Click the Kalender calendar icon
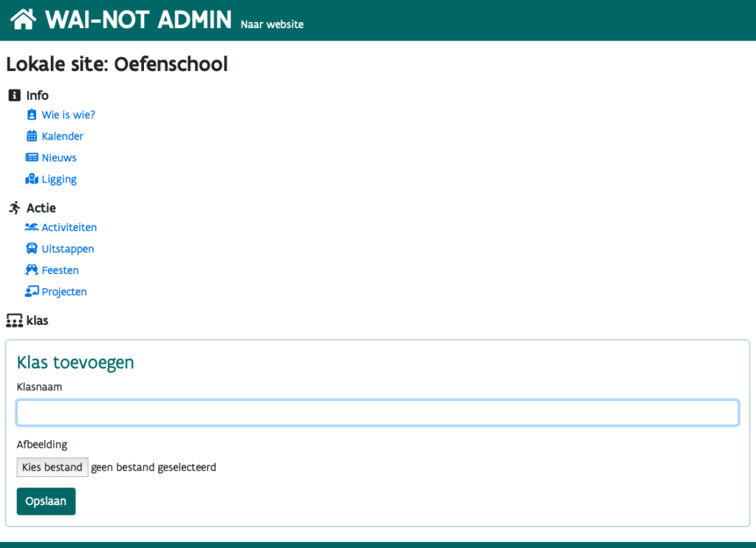The width and height of the screenshot is (756, 548). pyautogui.click(x=32, y=136)
